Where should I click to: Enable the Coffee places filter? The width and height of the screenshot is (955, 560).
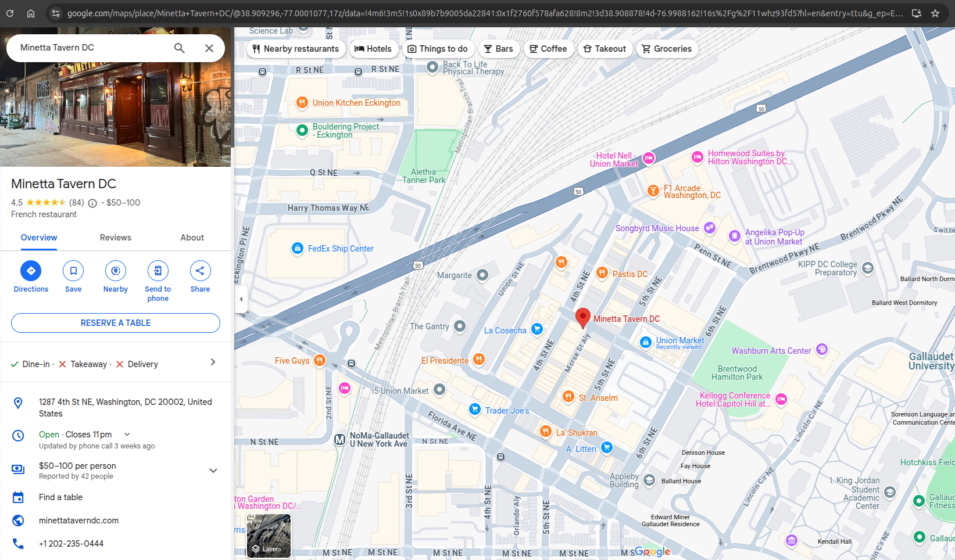point(548,49)
